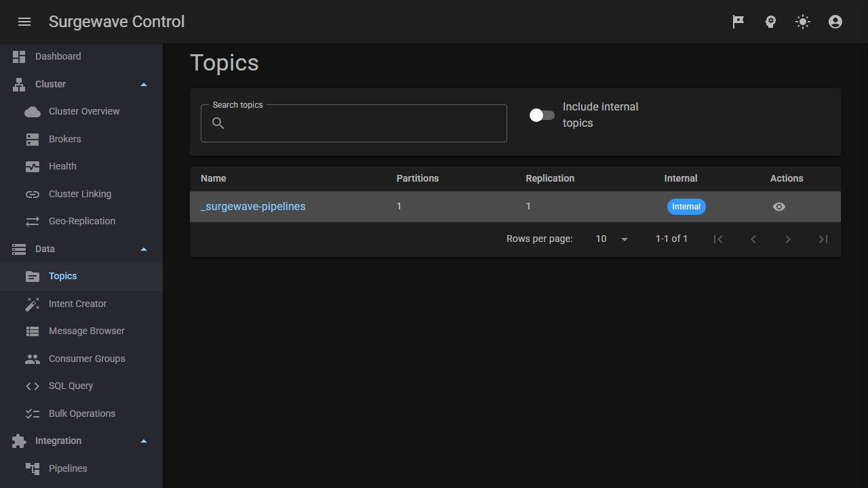The width and height of the screenshot is (868, 488).
Task: Click the '1-1 of 1' pagination text
Action: tap(671, 239)
